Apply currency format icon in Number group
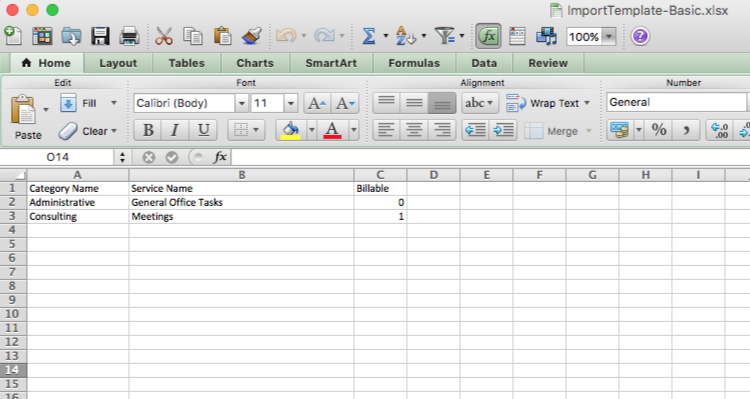Image resolution: width=750 pixels, height=399 pixels. point(620,130)
